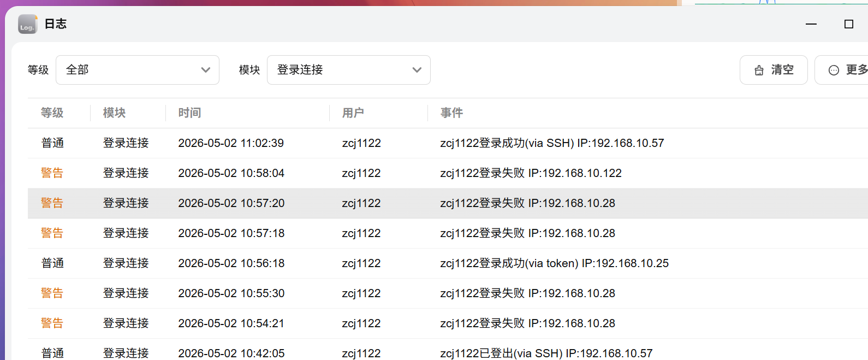Click the Log app icon in title bar
The image size is (868, 360).
point(27,24)
